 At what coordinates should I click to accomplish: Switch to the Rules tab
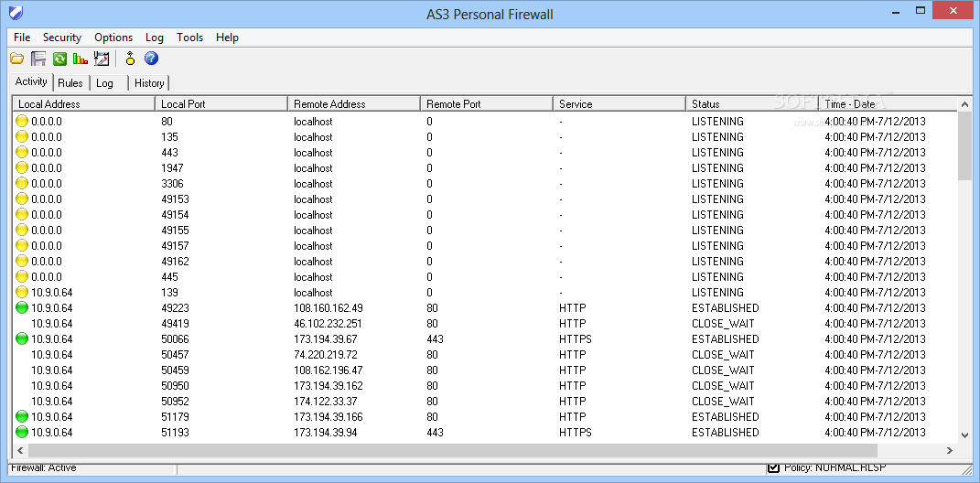[x=70, y=83]
